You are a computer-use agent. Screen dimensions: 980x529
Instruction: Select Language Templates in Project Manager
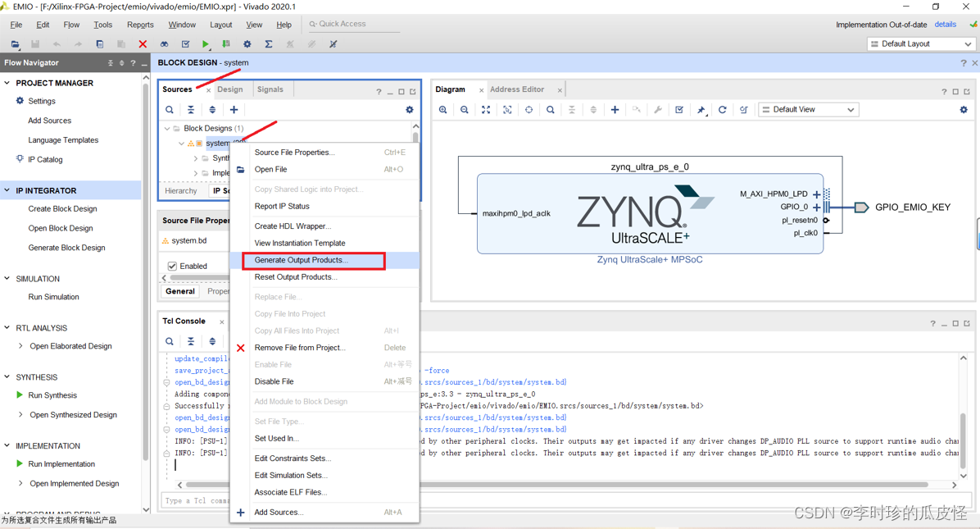pyautogui.click(x=63, y=140)
